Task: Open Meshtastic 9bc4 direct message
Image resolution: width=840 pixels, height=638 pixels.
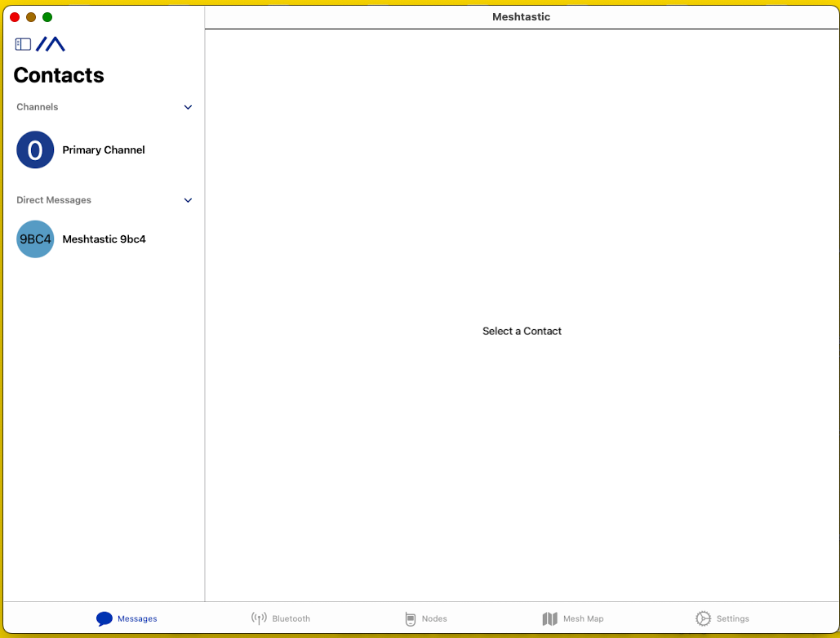Action: [x=104, y=239]
